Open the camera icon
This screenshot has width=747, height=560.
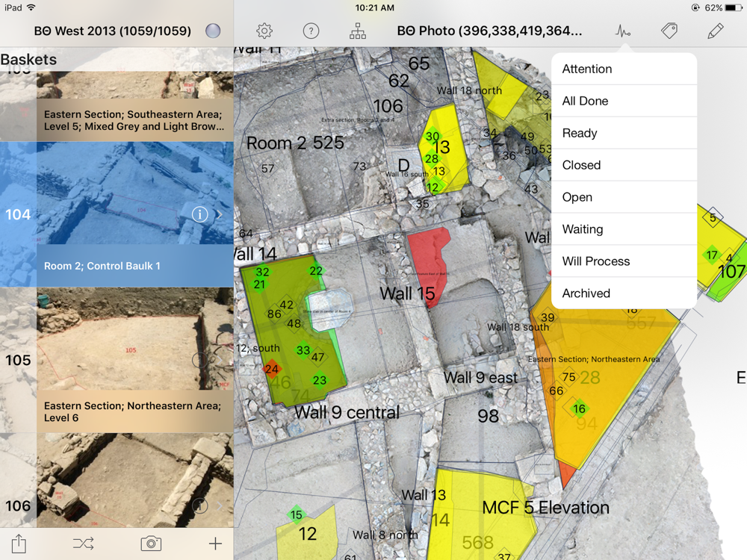pos(151,544)
